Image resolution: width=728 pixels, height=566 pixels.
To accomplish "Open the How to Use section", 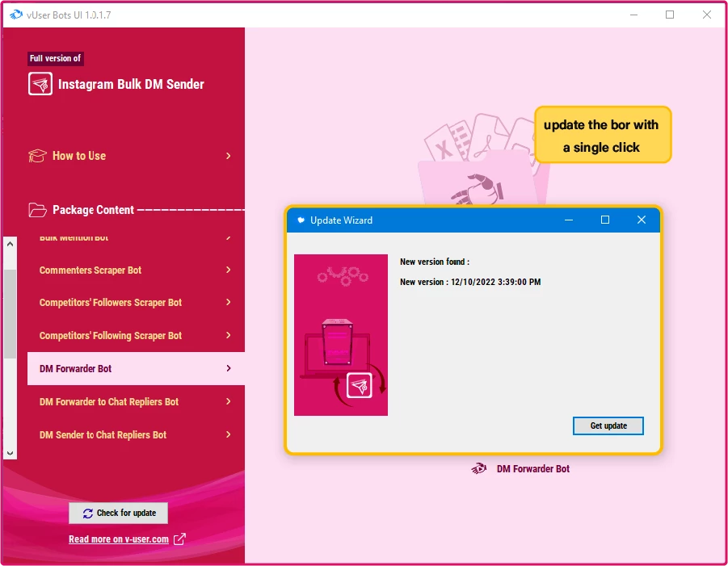I will pos(130,156).
